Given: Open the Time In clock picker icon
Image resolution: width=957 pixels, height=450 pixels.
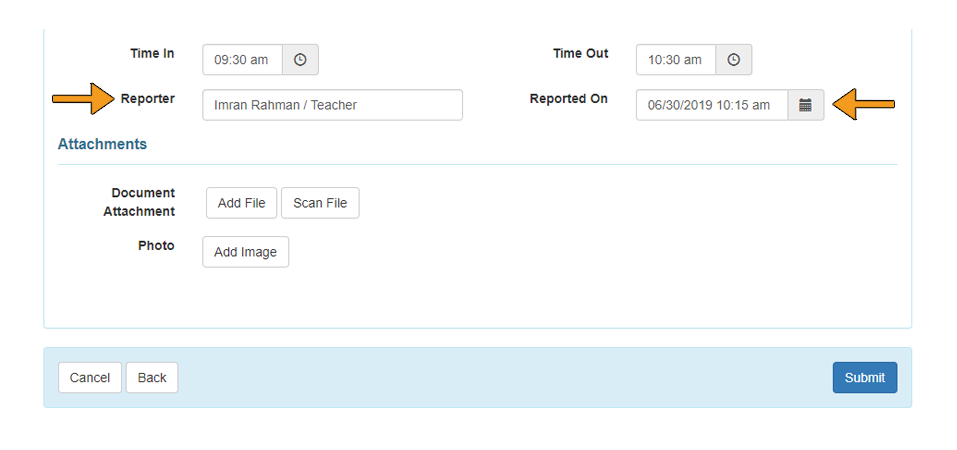Looking at the screenshot, I should [x=300, y=60].
